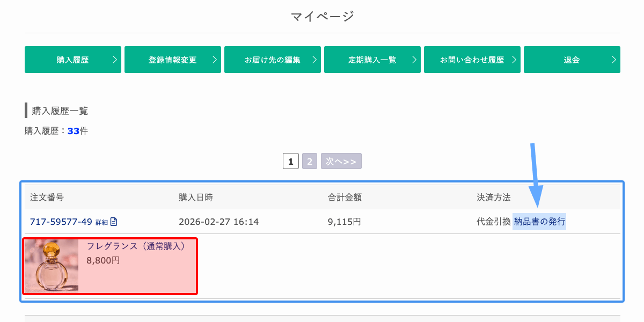Click the chevron arrow on 退会 button
The width and height of the screenshot is (644, 322).
tap(614, 60)
